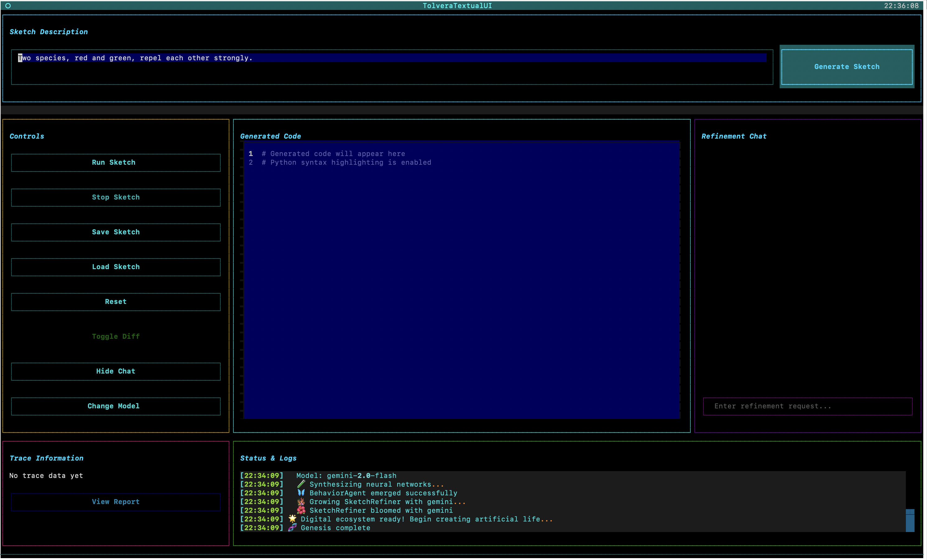This screenshot has width=927, height=560.
Task: Stop the running sketch
Action: [116, 197]
